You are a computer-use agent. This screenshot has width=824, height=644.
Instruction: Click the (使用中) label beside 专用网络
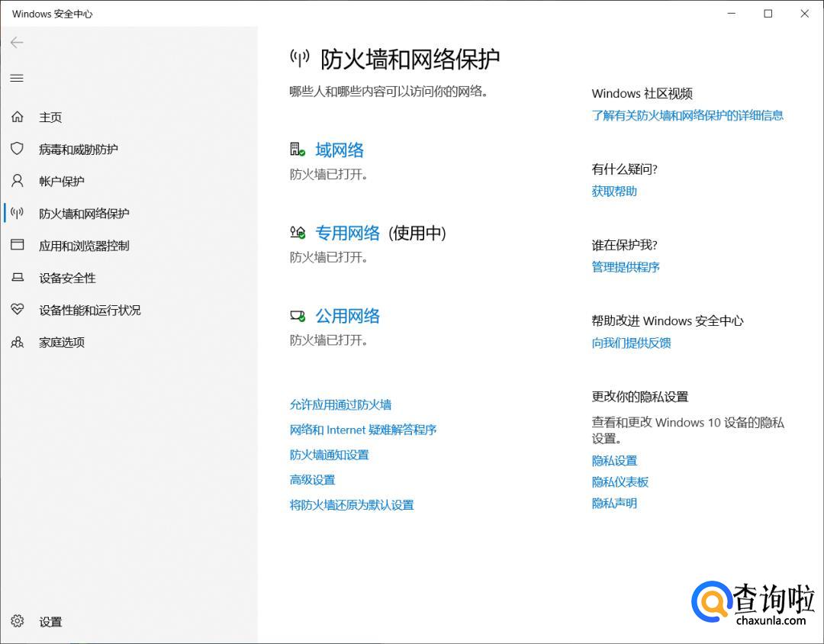pos(417,233)
